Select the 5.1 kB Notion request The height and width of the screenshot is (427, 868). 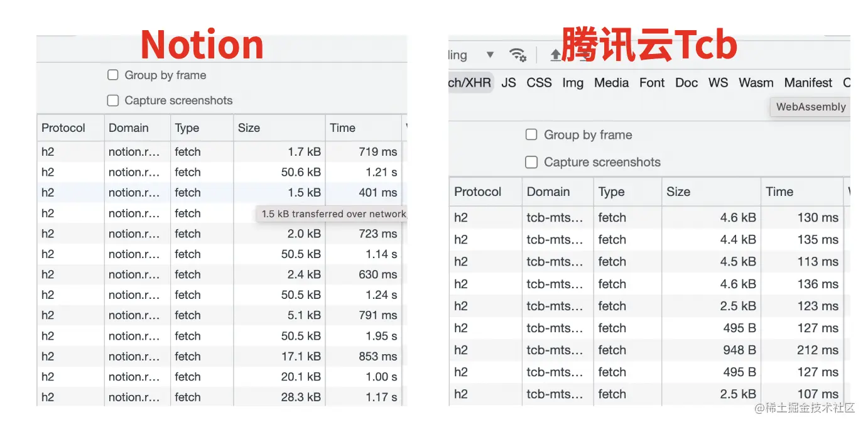[222, 315]
